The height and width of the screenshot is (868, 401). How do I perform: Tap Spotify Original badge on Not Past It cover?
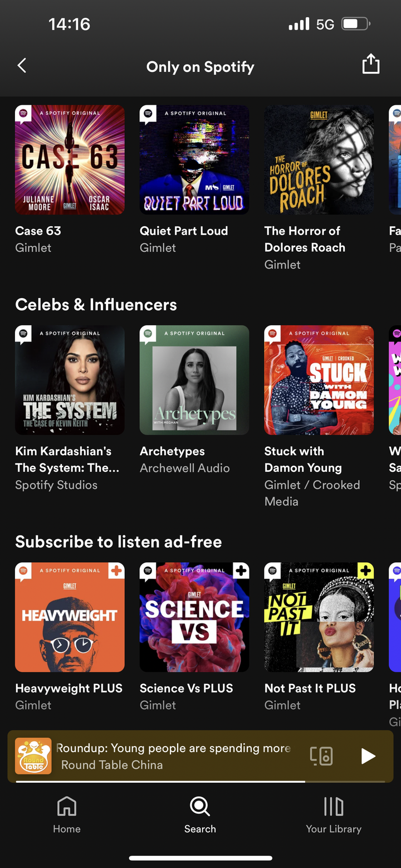pyautogui.click(x=273, y=570)
